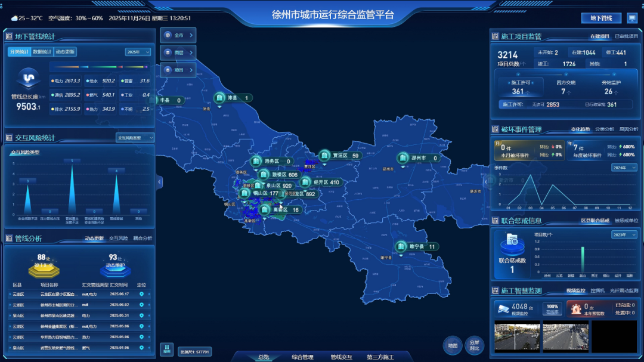This screenshot has height=362, width=644.
Task: Open the 2025年 year dropdown
Action: (x=138, y=52)
